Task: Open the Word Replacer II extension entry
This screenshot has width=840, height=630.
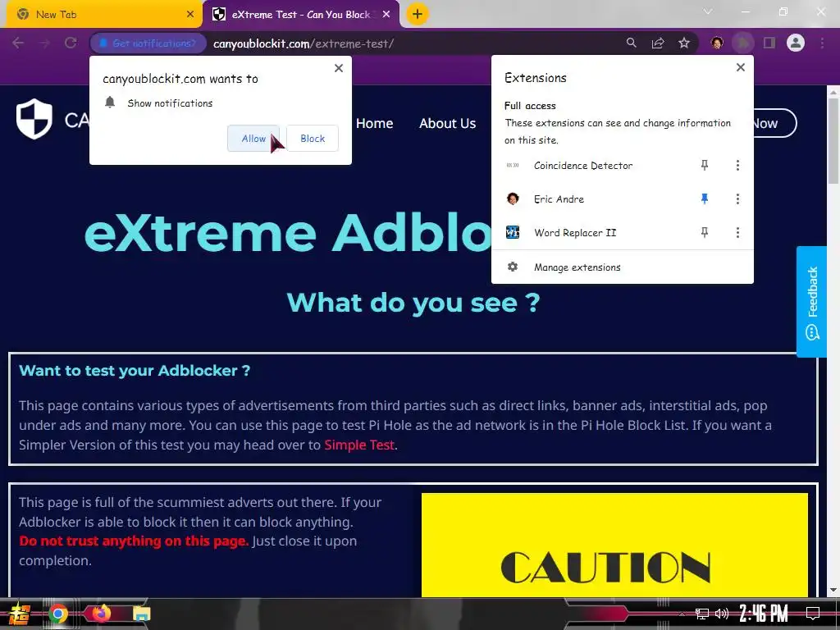Action: (x=575, y=232)
